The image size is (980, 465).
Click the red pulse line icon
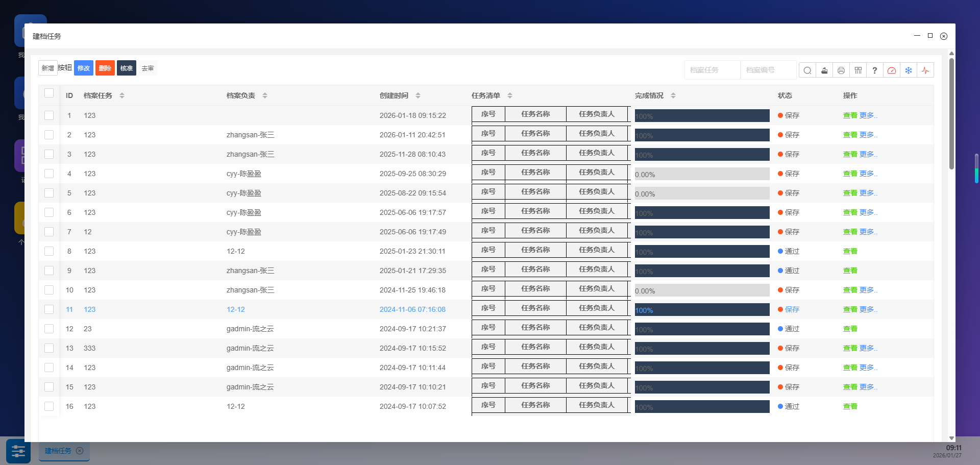pos(925,70)
